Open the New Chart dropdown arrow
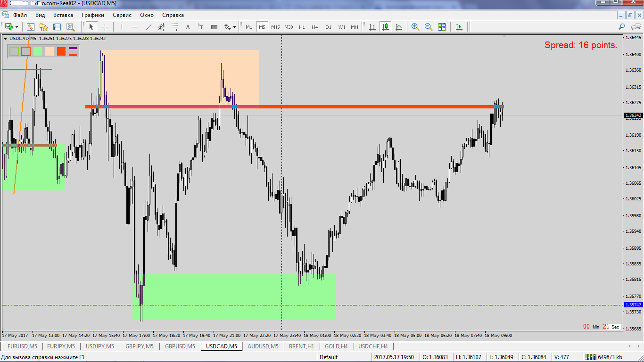Image resolution: width=644 pixels, height=362 pixels. coord(17,27)
